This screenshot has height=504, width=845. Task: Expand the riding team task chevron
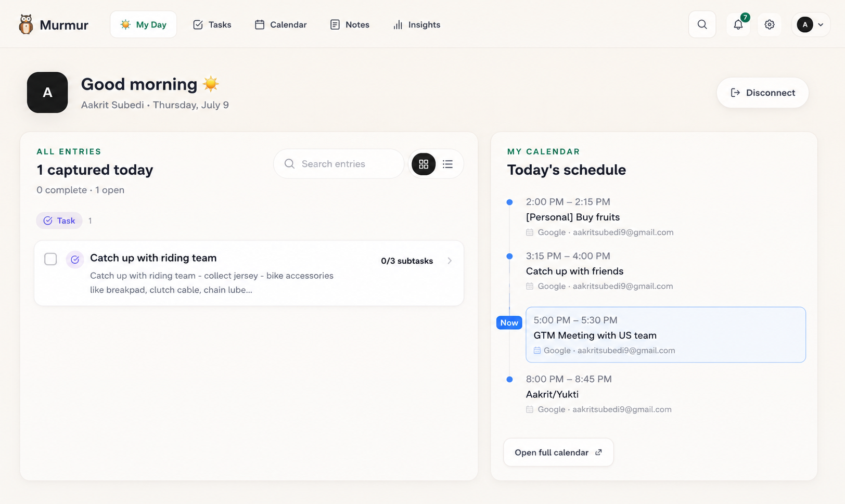450,261
